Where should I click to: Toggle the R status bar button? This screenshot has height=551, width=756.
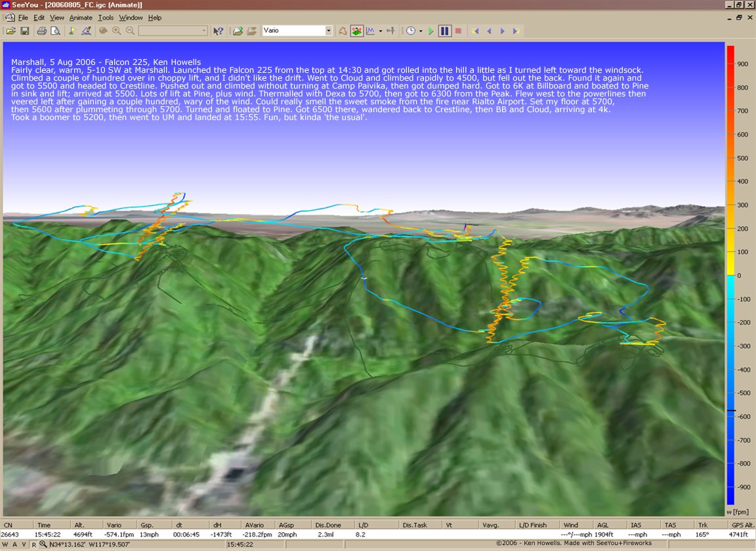coord(33,544)
